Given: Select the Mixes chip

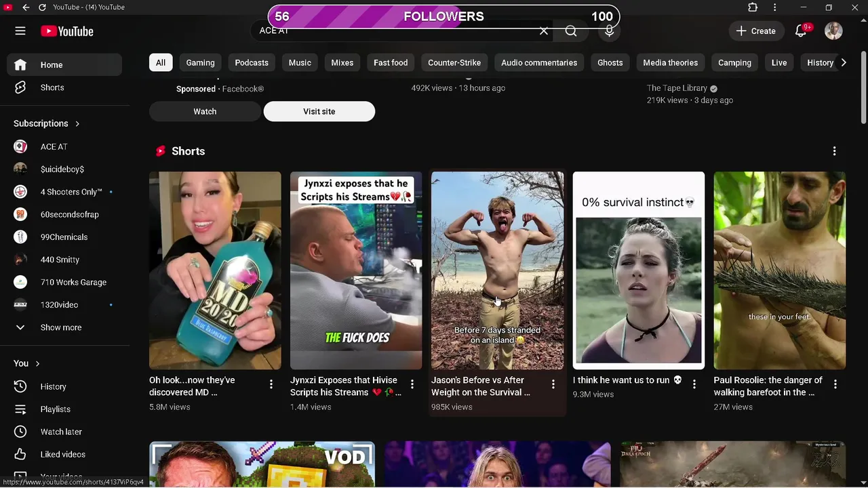Looking at the screenshot, I should [342, 62].
